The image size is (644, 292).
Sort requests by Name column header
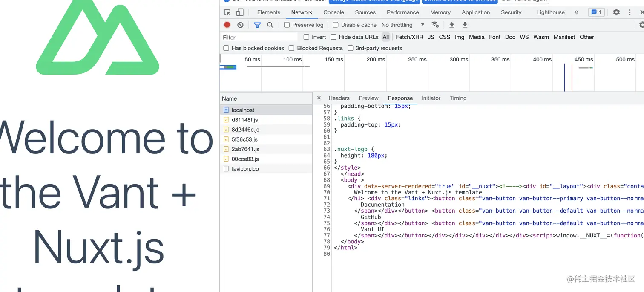266,98
